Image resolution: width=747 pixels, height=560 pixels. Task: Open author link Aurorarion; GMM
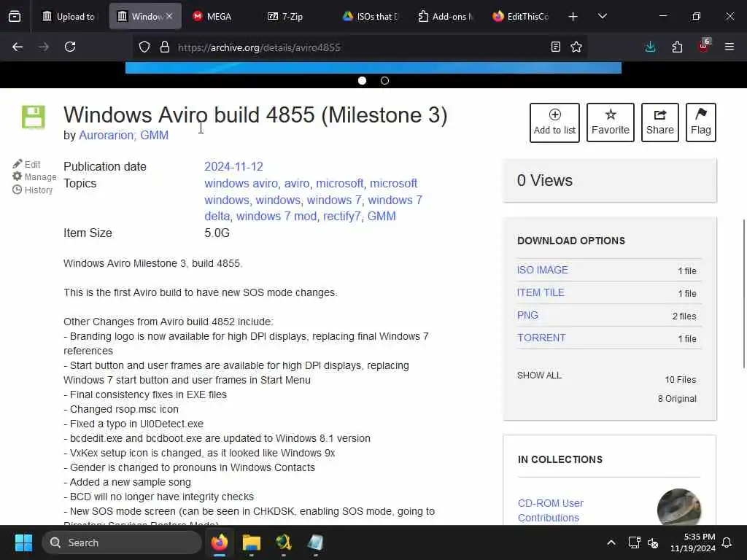tap(123, 135)
